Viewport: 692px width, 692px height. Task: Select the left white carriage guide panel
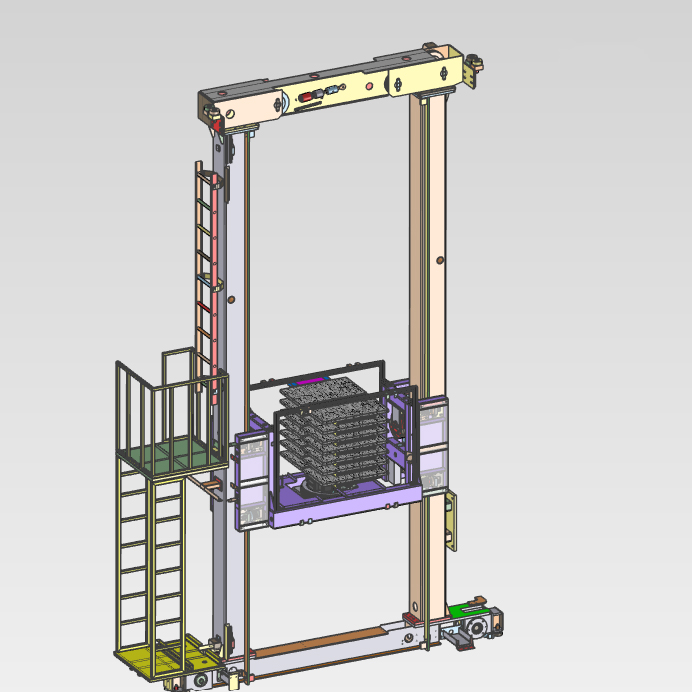point(251,478)
